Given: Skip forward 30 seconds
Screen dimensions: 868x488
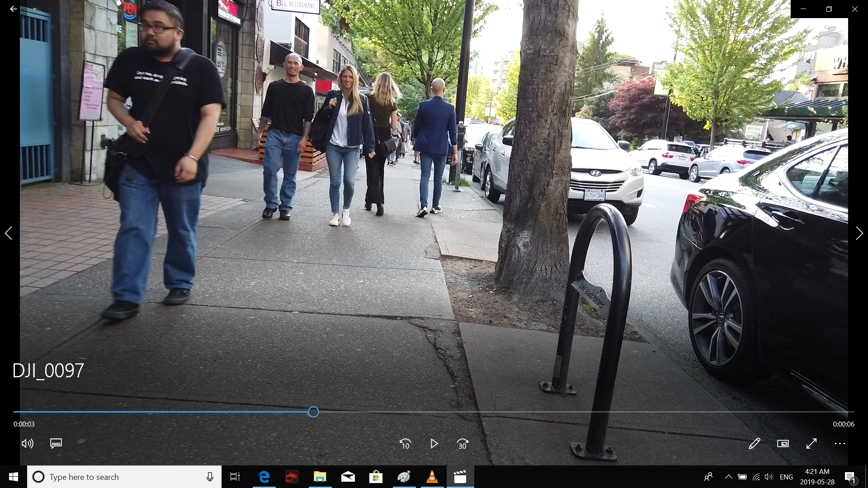Looking at the screenshot, I should (x=462, y=444).
